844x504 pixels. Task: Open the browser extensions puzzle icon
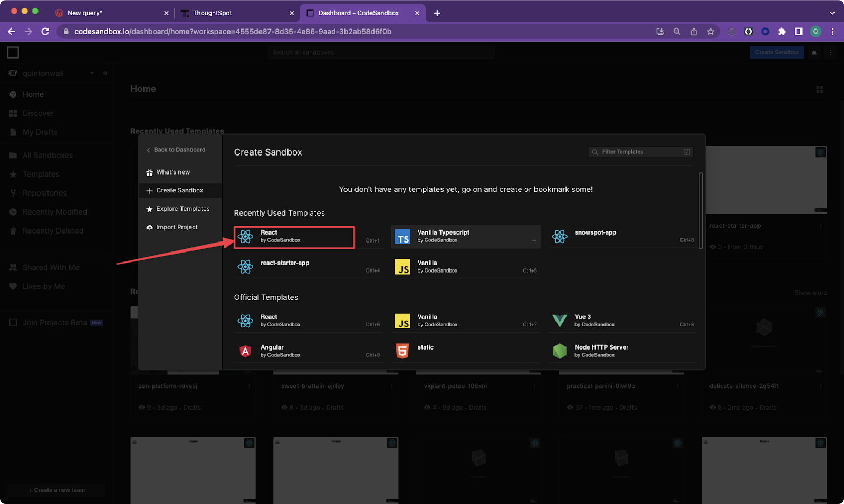tap(782, 32)
